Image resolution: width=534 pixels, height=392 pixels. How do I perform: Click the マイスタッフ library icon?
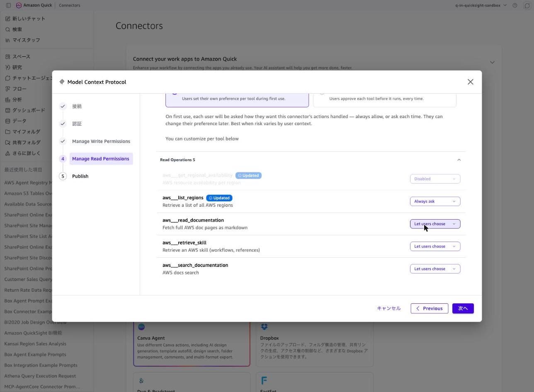tap(8, 40)
